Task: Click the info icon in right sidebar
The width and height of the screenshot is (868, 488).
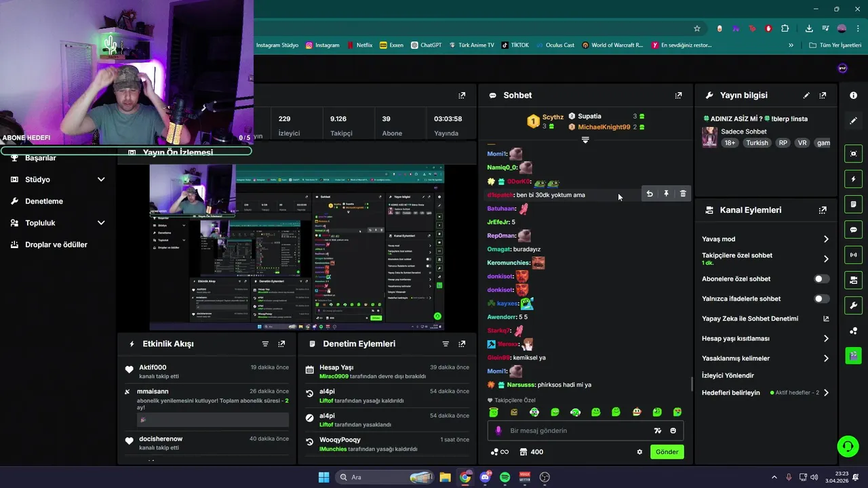Action: coord(853,96)
